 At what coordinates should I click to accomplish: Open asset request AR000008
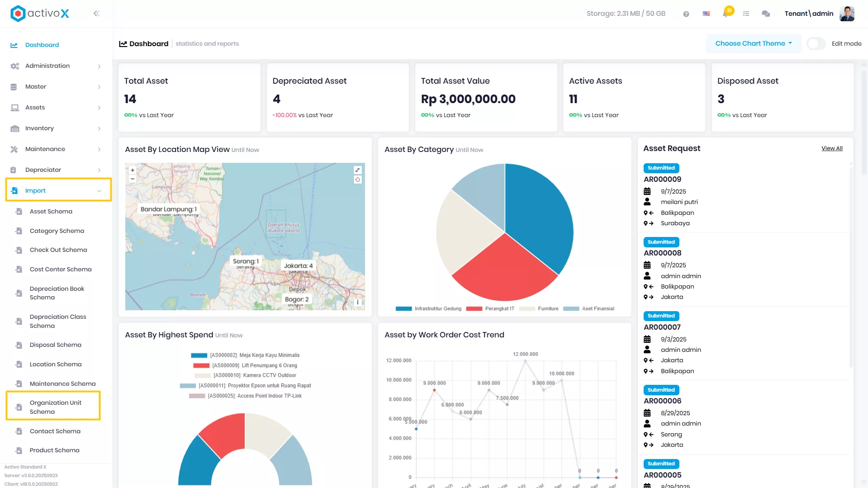[x=662, y=253]
